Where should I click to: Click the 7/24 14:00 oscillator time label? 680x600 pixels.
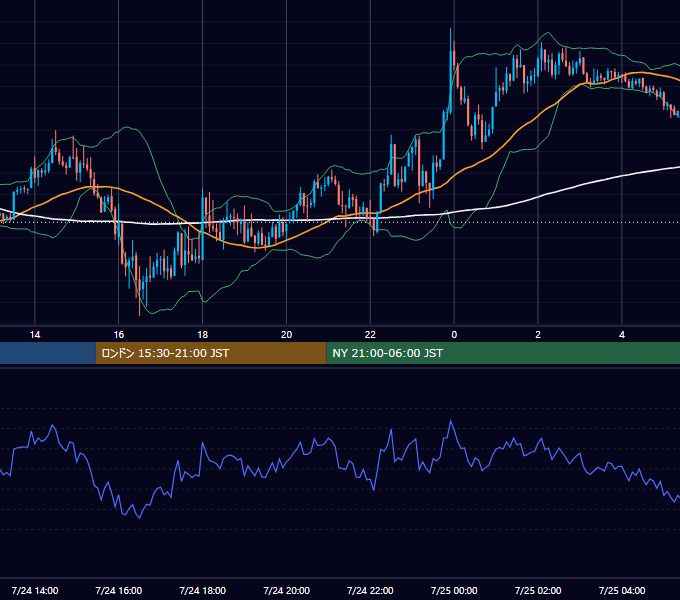coord(35,590)
